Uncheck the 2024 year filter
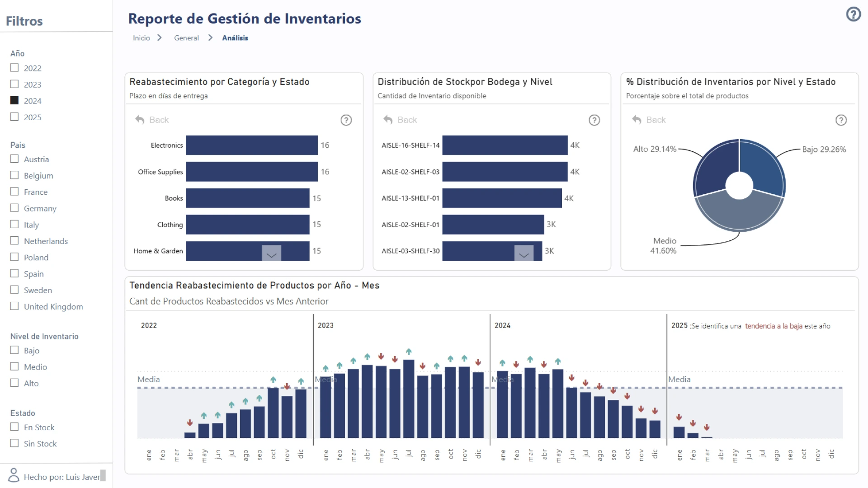Screen dimensions: 868x488 [14, 100]
